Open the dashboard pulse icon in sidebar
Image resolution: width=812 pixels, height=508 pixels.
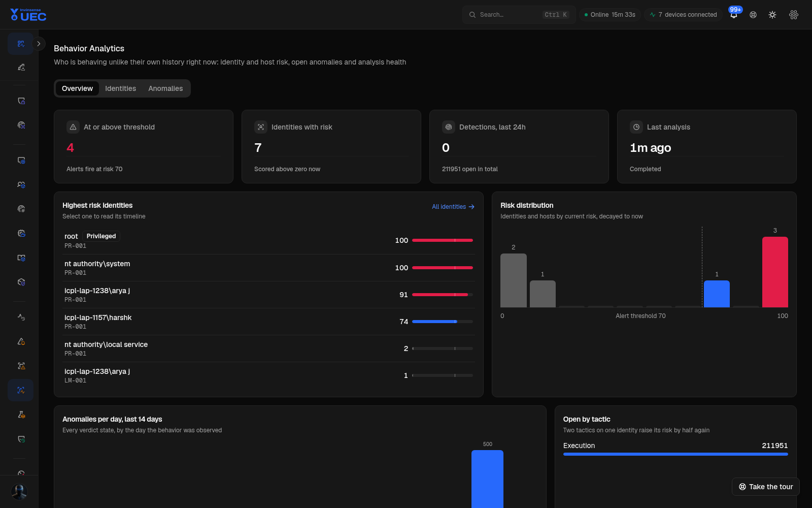click(x=21, y=44)
